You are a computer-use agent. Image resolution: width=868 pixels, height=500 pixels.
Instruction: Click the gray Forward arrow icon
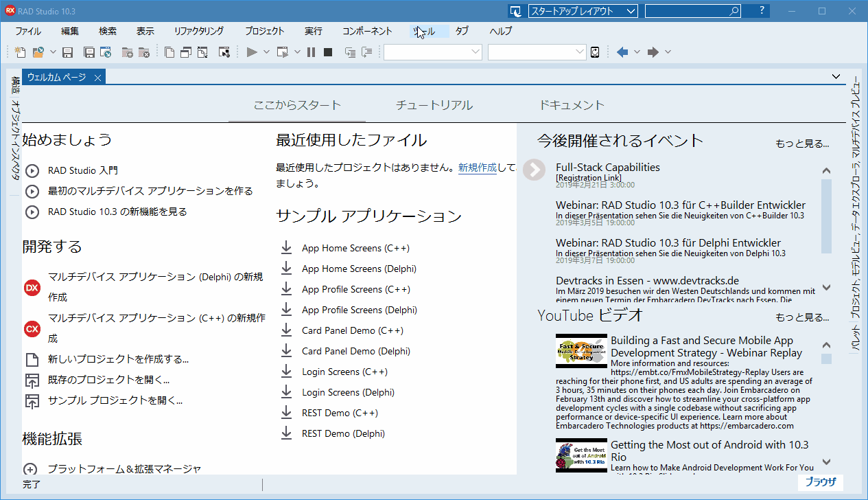point(653,52)
